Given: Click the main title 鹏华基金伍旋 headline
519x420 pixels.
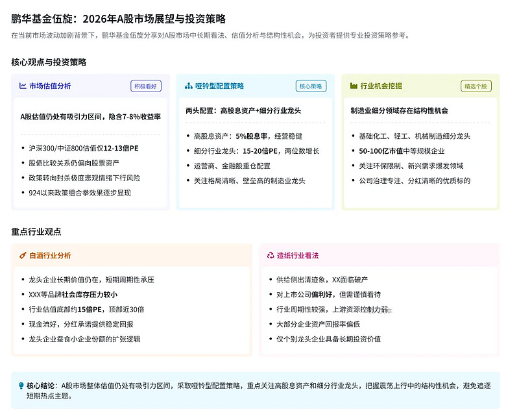Looking at the screenshot, I should click(x=119, y=19).
